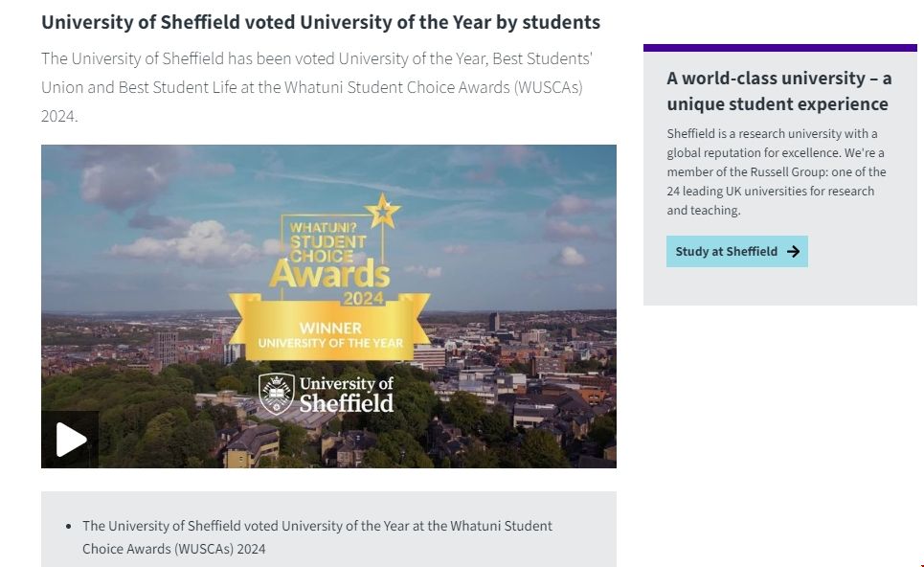Image resolution: width=924 pixels, height=567 pixels.
Task: Click the University of Sheffield wordmark in video
Action: (346, 394)
